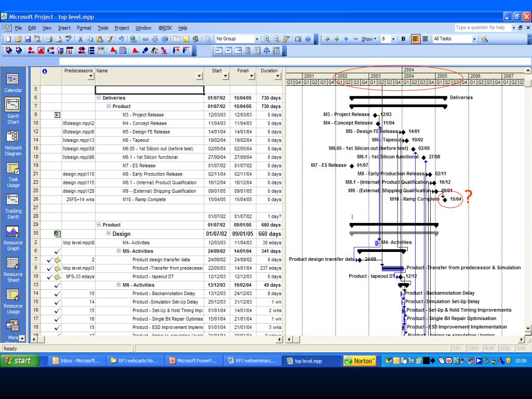Click the Type a question for help box
532x399 pixels.
pos(482,28)
